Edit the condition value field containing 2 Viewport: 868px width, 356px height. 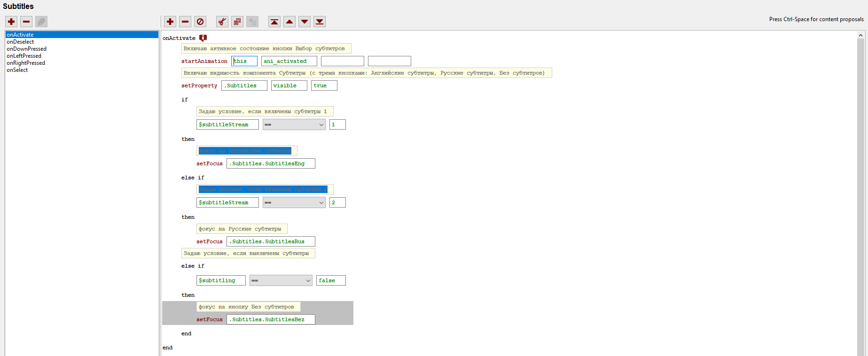337,202
